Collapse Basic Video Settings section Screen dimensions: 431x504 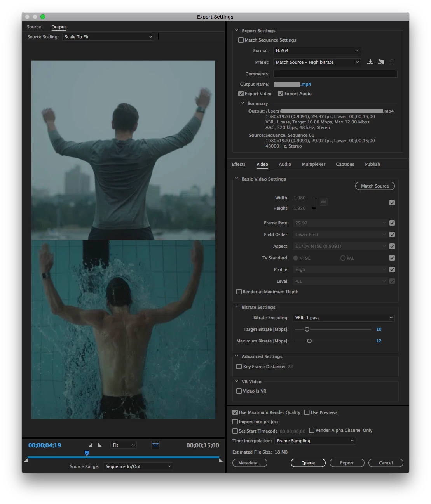coord(236,179)
